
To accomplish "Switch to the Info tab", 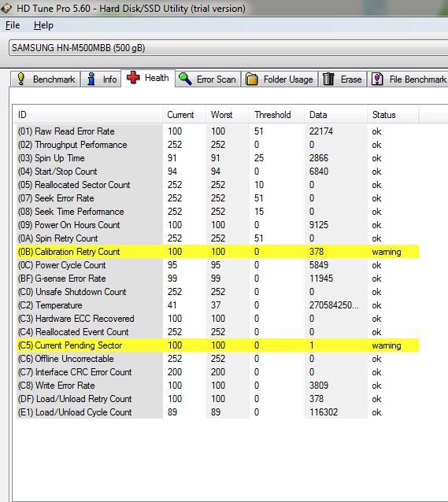I will 101,79.
